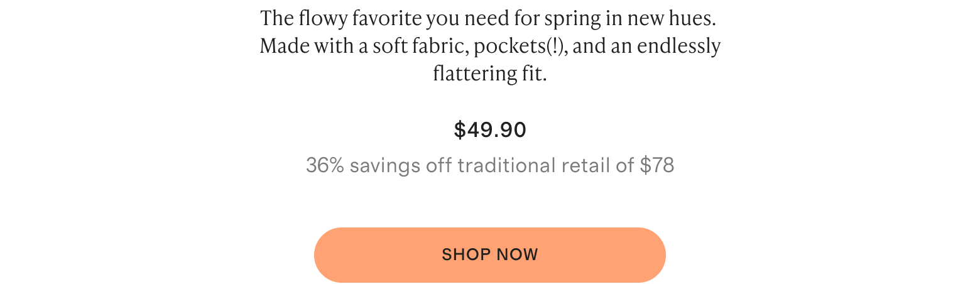Viewport: 980px width, 284px height.
Task: Click the word "NOW" on the button
Action: pyautogui.click(x=518, y=255)
